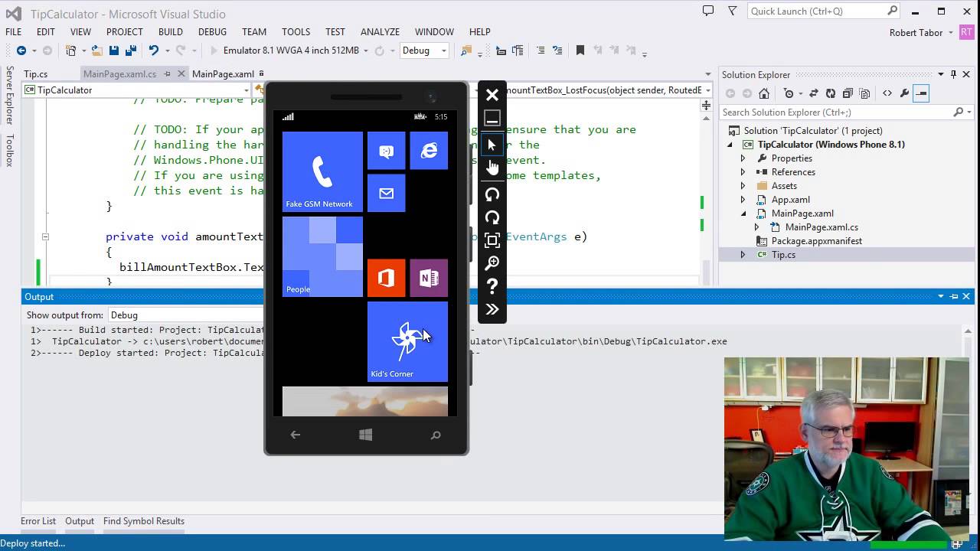Click the Save All toolbar icon
The height and width of the screenshot is (551, 980).
pos(129,51)
